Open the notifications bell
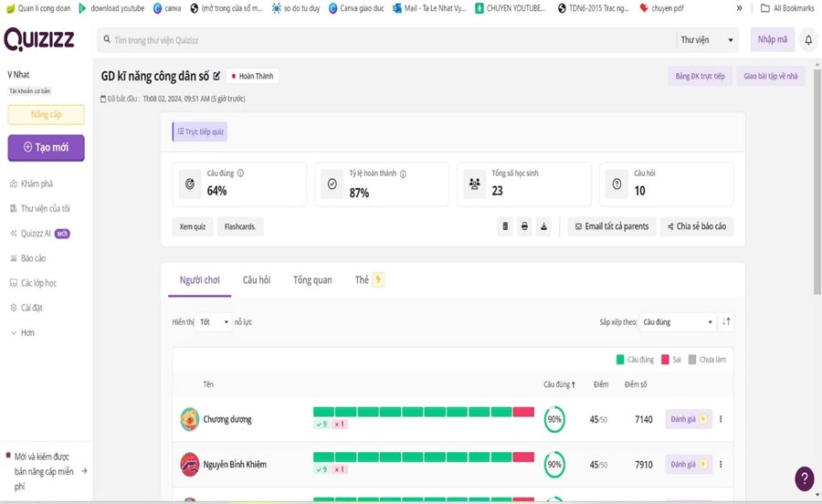The image size is (822, 504). tap(808, 40)
